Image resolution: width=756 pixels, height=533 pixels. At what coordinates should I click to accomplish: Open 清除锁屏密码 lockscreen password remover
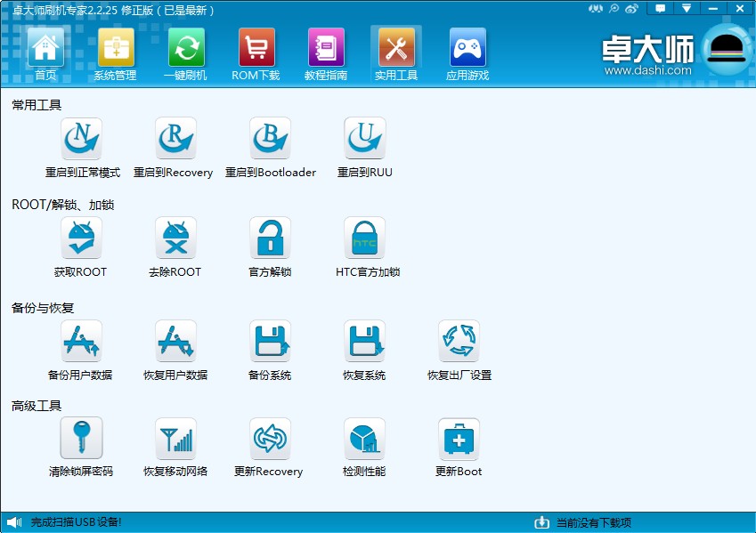pos(81,440)
